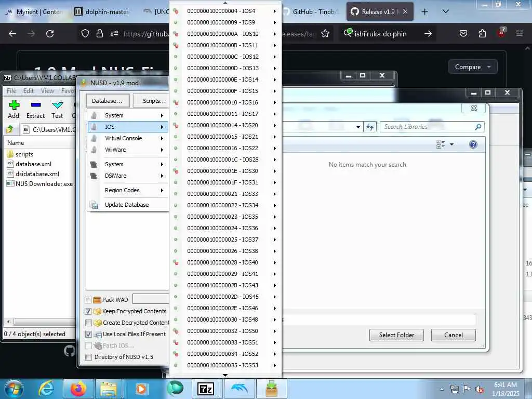Go up one folder in 7-Zip
The image size is (532, 399).
coord(10,129)
